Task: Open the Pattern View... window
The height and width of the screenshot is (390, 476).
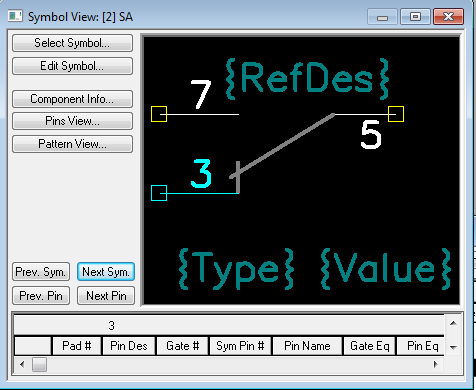Action: [72, 144]
